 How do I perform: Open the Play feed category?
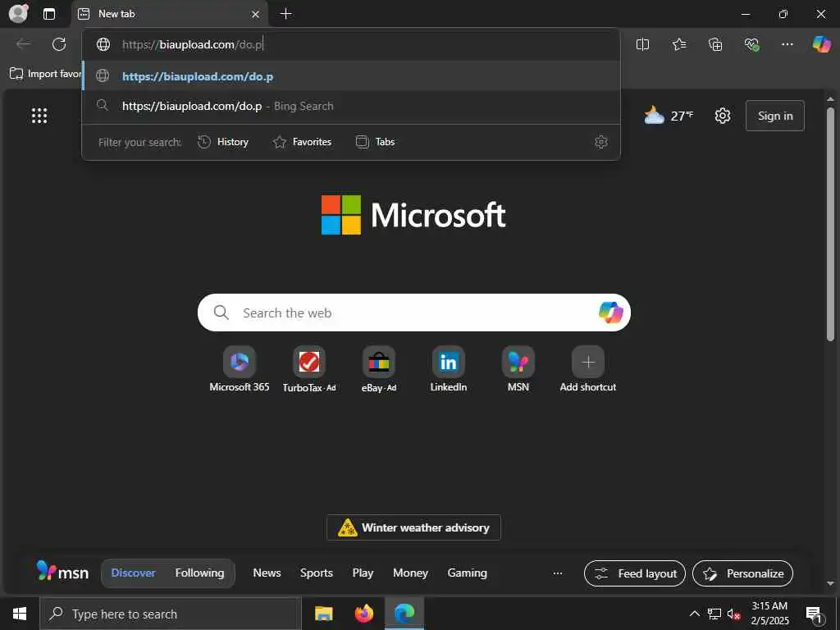click(363, 573)
